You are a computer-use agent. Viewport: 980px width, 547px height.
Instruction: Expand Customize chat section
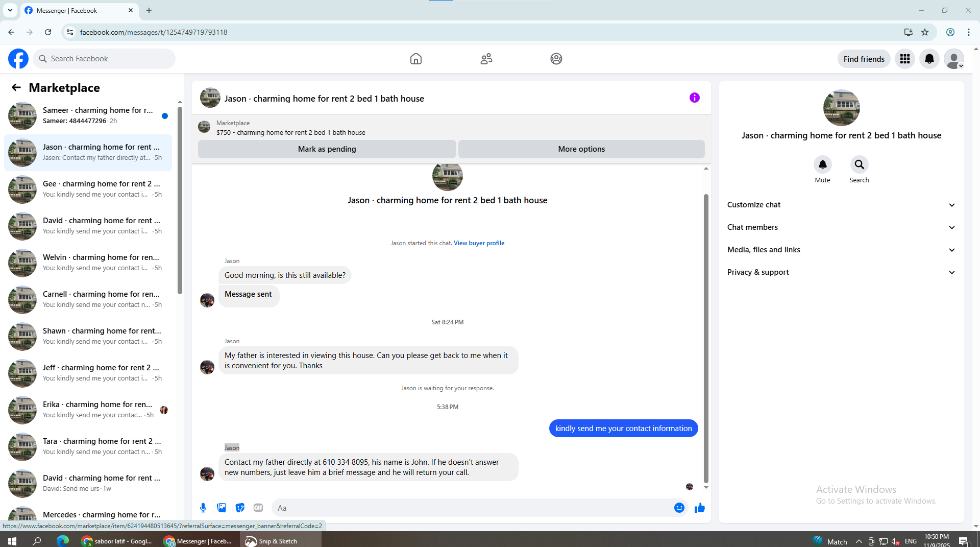(x=841, y=205)
